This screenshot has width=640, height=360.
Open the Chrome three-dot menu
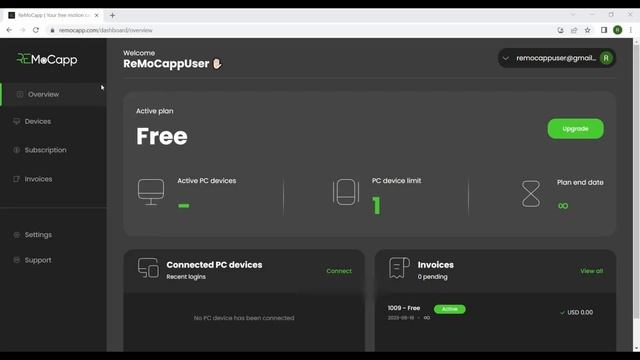[631, 30]
